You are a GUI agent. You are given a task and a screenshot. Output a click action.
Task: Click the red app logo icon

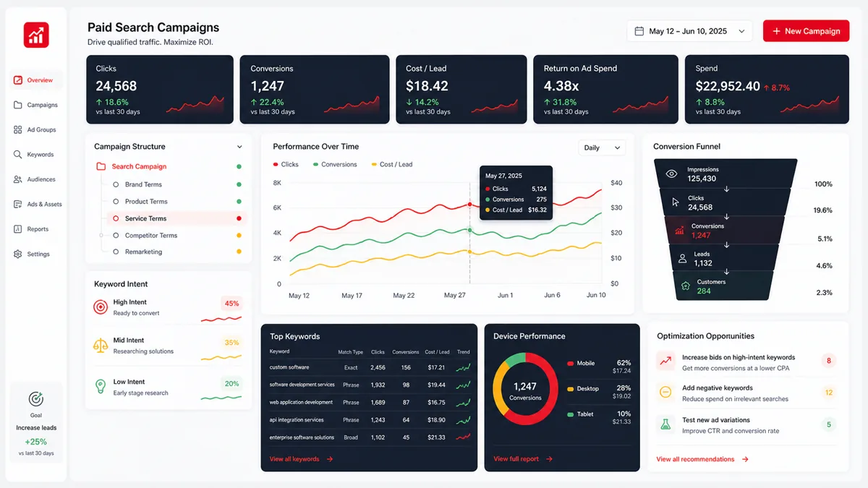pos(36,35)
